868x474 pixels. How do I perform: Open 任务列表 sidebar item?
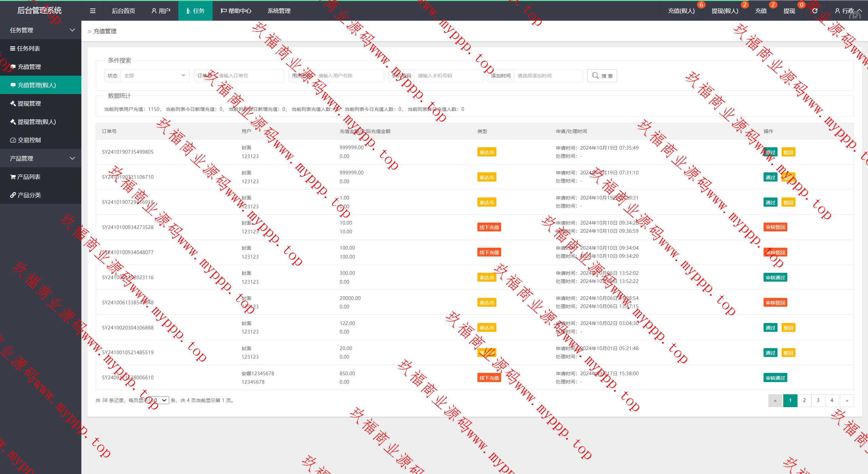(28, 49)
